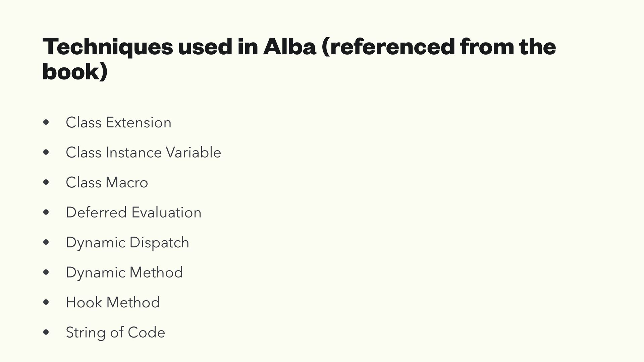Click the word book) in the title

[75, 71]
